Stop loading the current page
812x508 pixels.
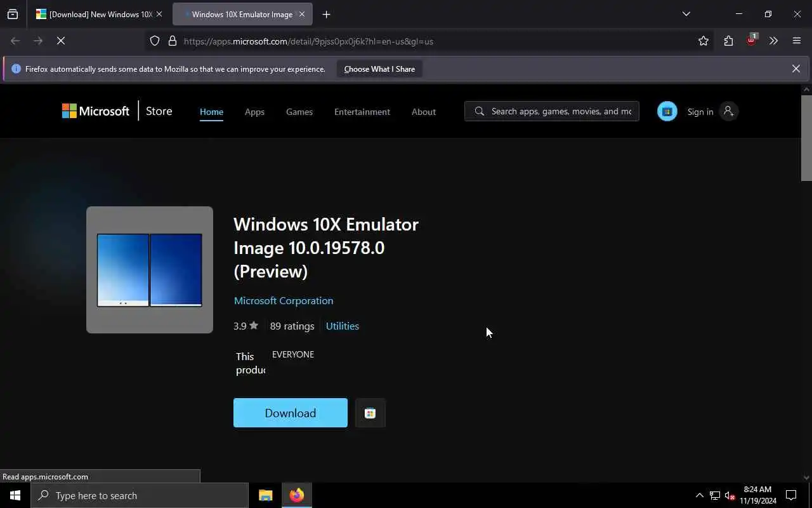coord(61,41)
